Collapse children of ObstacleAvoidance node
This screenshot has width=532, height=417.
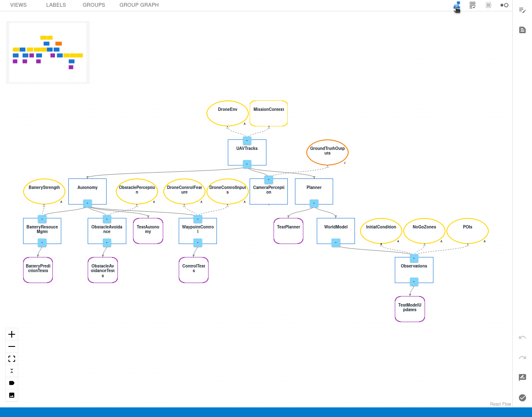coord(107,243)
